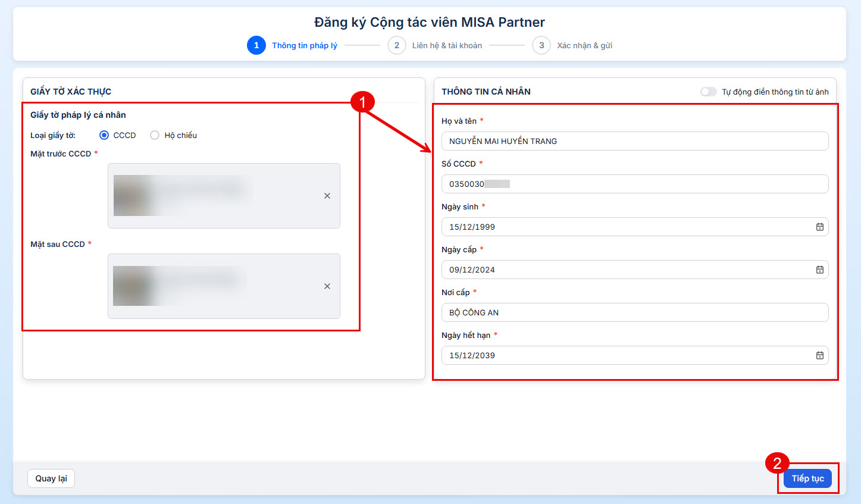Focus the Số CCCD input field

[635, 184]
